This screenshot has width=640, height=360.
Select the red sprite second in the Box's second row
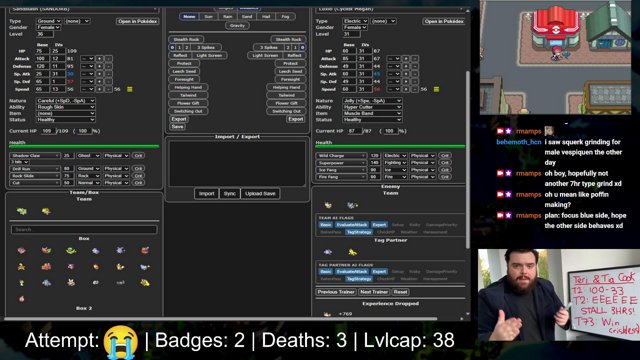46,267
